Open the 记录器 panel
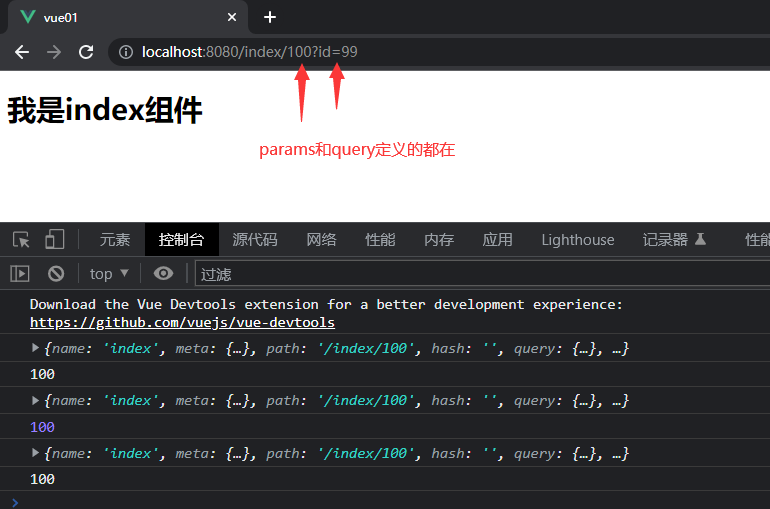The image size is (770, 509). (674, 240)
